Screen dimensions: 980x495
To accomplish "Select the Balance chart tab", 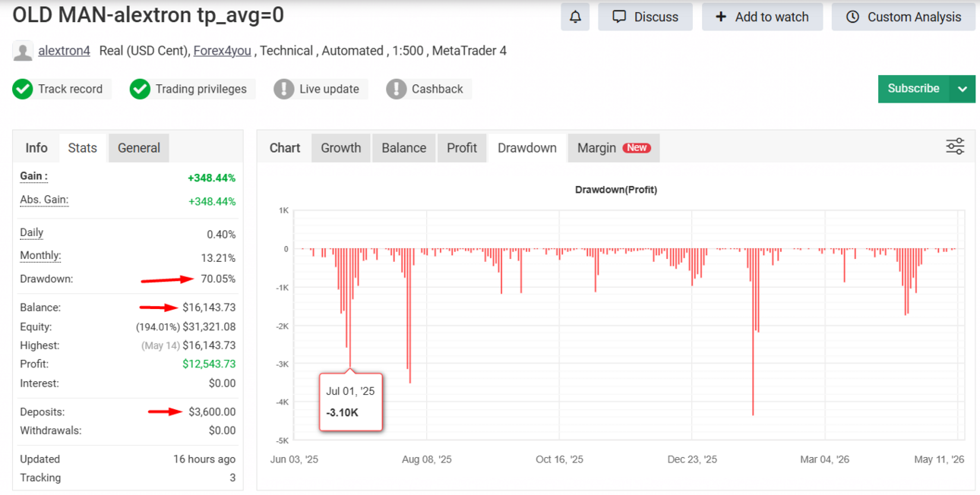I will click(x=404, y=148).
